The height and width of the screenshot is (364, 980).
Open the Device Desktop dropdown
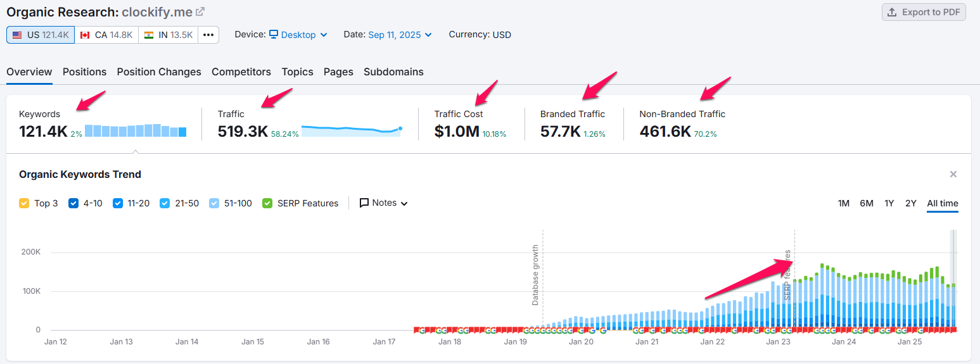298,35
